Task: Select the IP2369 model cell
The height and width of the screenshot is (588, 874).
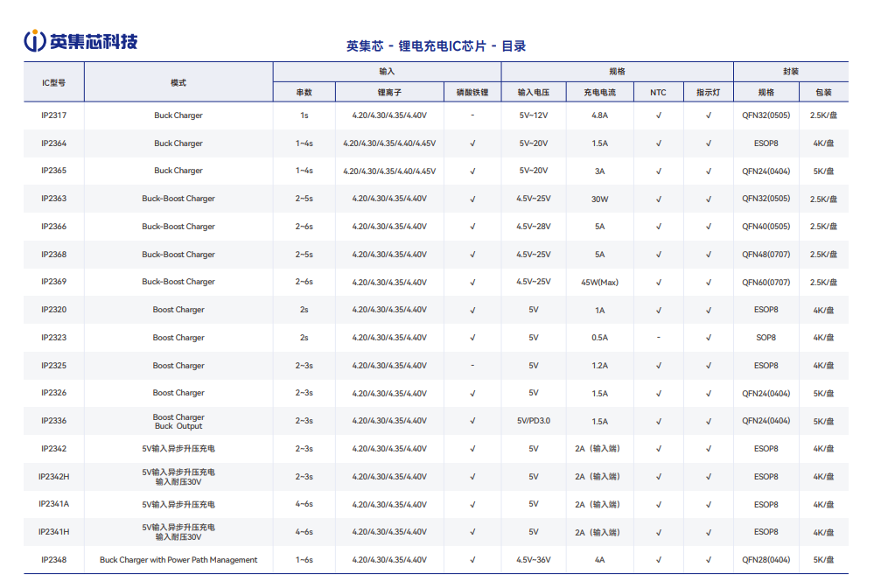Action: pyautogui.click(x=53, y=282)
